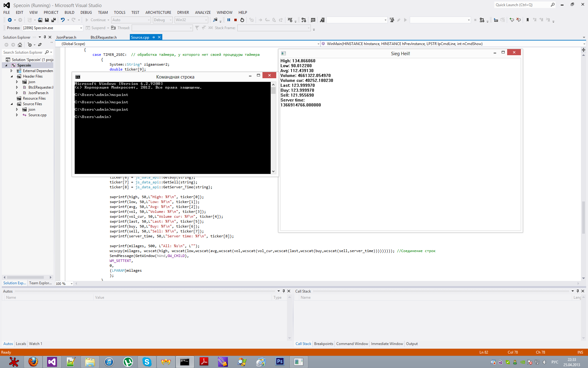Open the Output tab
Viewport: 588px width, 368px height.
[x=412, y=344]
